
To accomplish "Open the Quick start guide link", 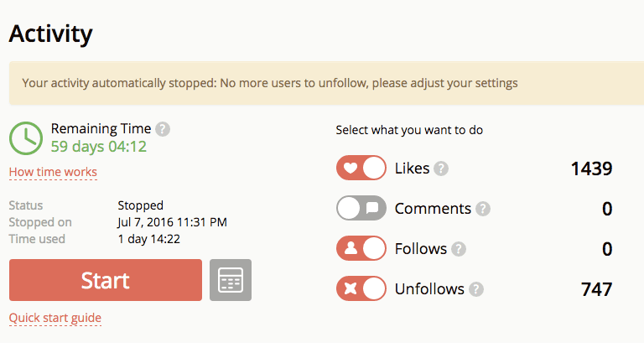I will point(55,318).
